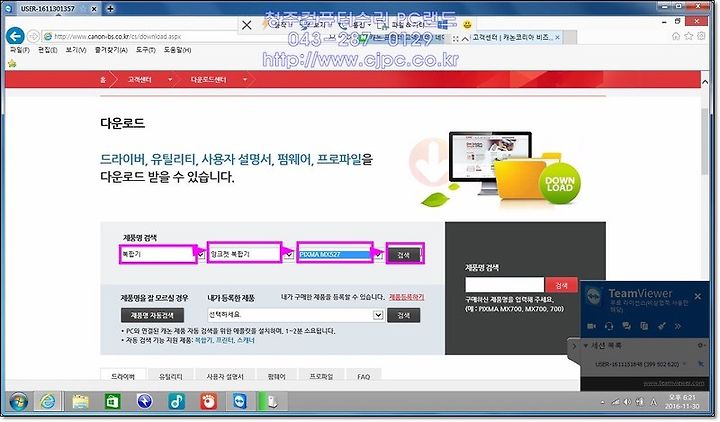This screenshot has height=422, width=720.
Task: Collapse the 세션 목록 session list triangle
Action: point(586,345)
